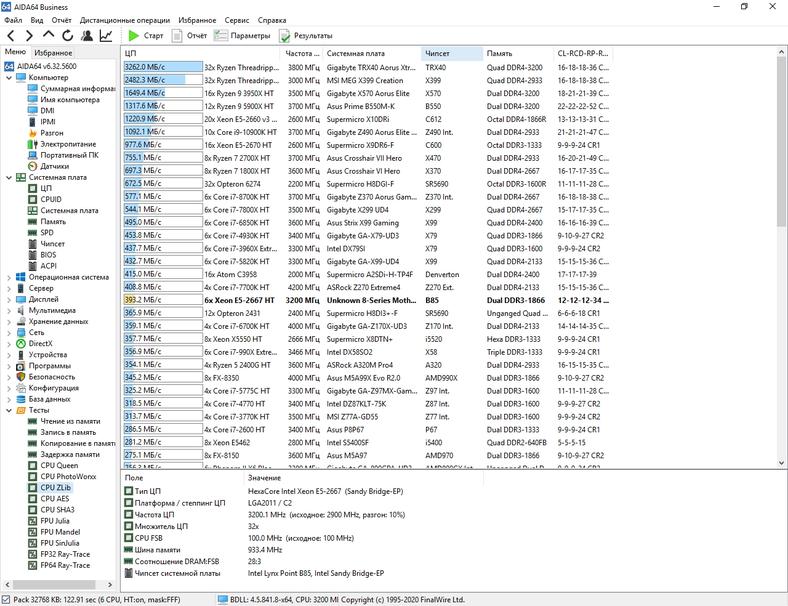Sort by the Память column header
The height and width of the screenshot is (606, 788).
[x=518, y=53]
